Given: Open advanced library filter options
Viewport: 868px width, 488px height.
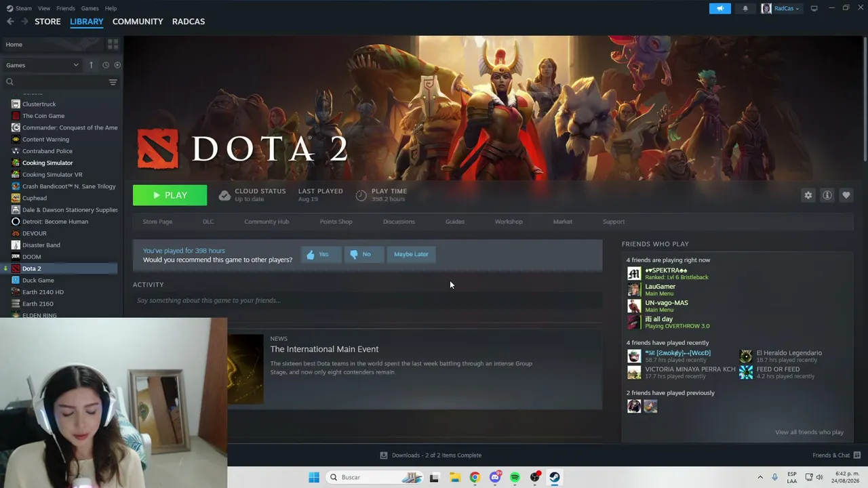Looking at the screenshot, I should click(113, 82).
